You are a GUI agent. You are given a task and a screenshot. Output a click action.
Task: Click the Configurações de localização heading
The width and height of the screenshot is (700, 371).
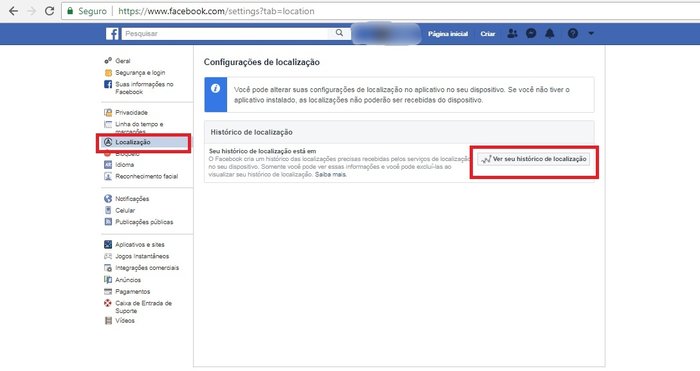262,62
